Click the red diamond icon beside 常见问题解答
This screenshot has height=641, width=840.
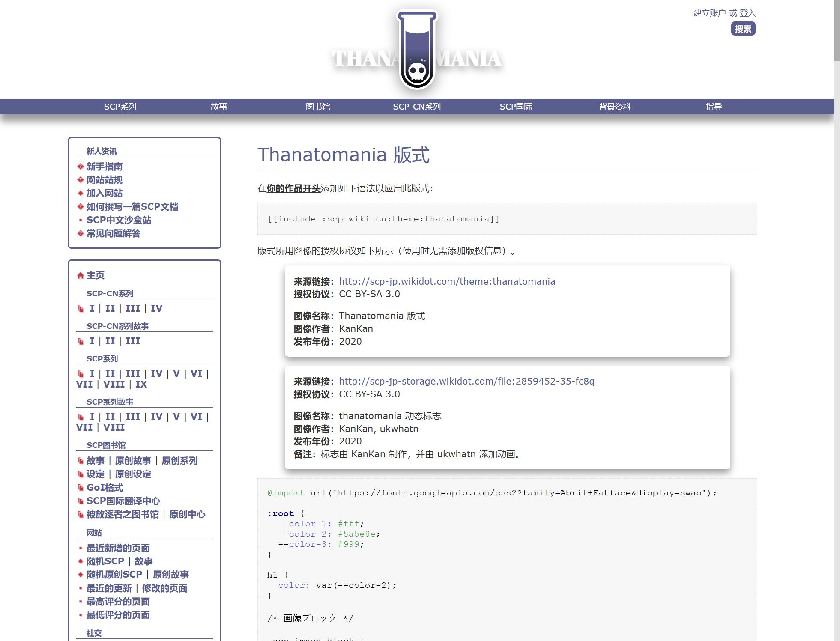pos(80,233)
